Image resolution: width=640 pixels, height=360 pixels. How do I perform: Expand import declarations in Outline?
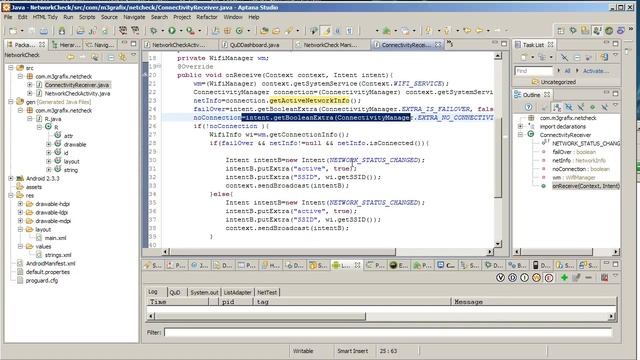click(520, 126)
